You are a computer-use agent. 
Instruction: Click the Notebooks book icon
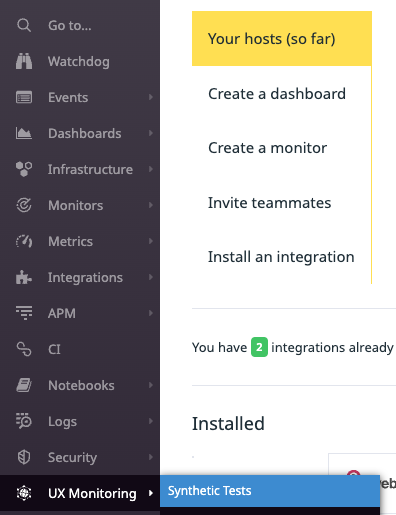tap(24, 385)
